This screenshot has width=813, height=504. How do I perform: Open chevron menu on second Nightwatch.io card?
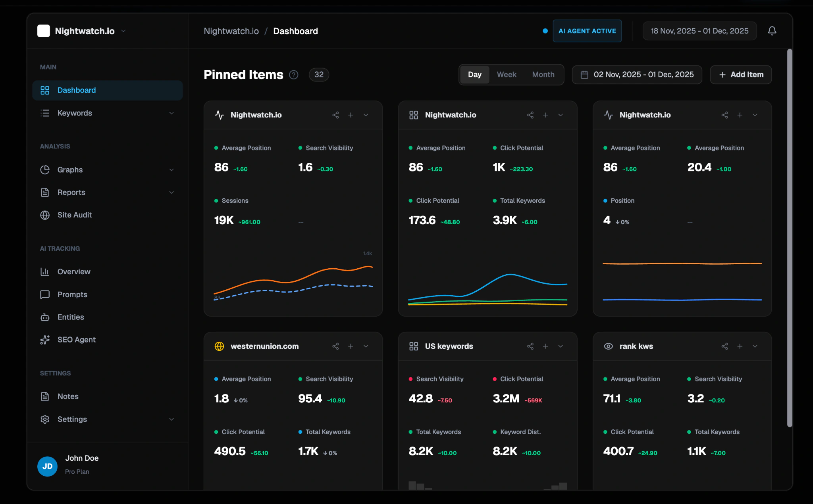coord(560,115)
